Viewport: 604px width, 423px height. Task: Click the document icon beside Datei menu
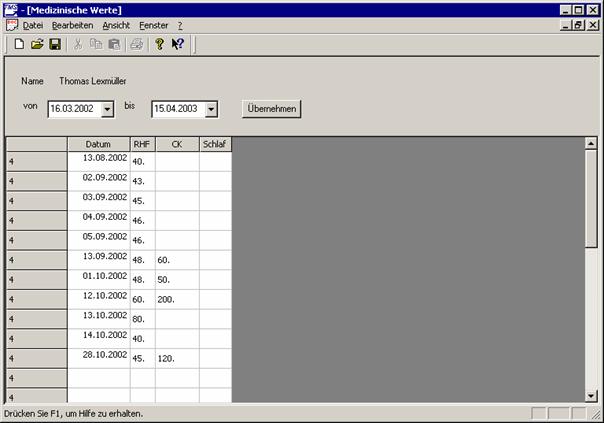12,25
